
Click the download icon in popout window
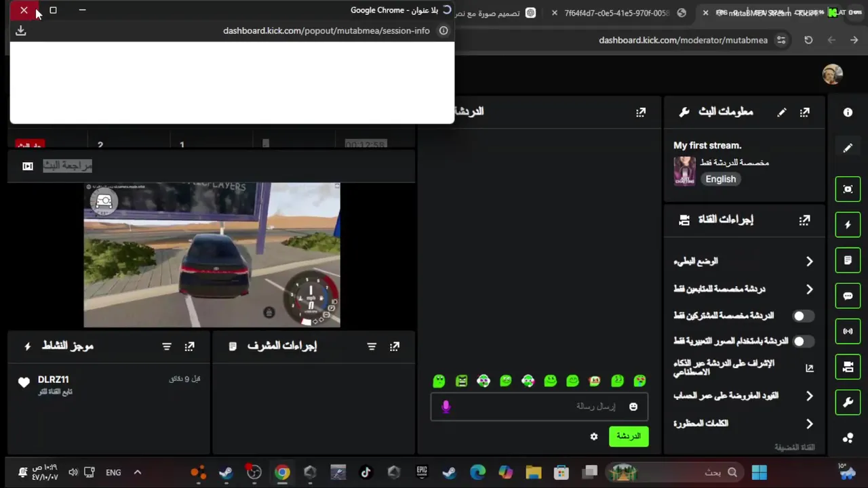pos(21,30)
